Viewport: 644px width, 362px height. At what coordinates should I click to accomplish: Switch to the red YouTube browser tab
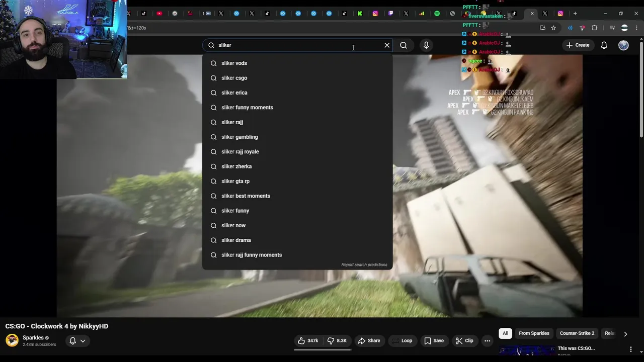click(159, 14)
